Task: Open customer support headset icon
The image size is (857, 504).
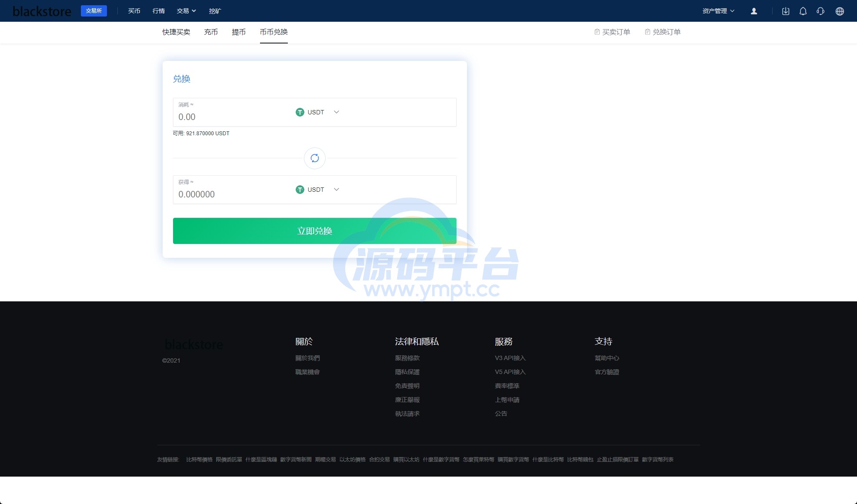Action: point(820,11)
